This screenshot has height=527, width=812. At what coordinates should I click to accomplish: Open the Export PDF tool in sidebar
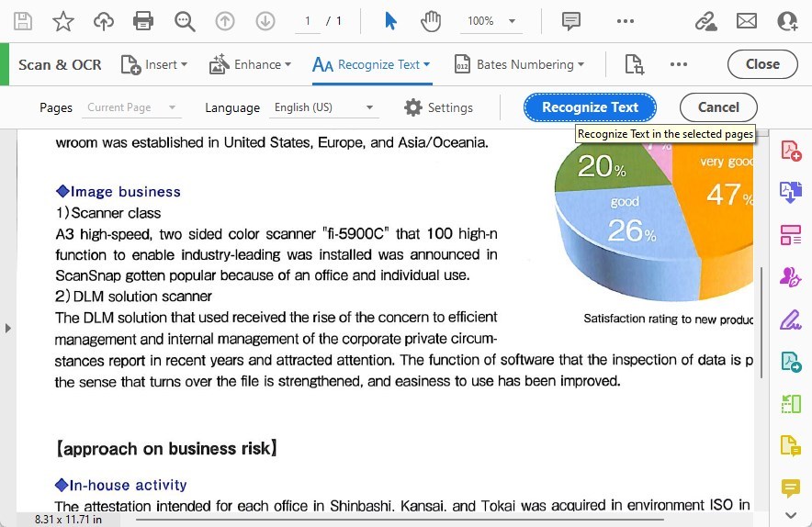791,192
